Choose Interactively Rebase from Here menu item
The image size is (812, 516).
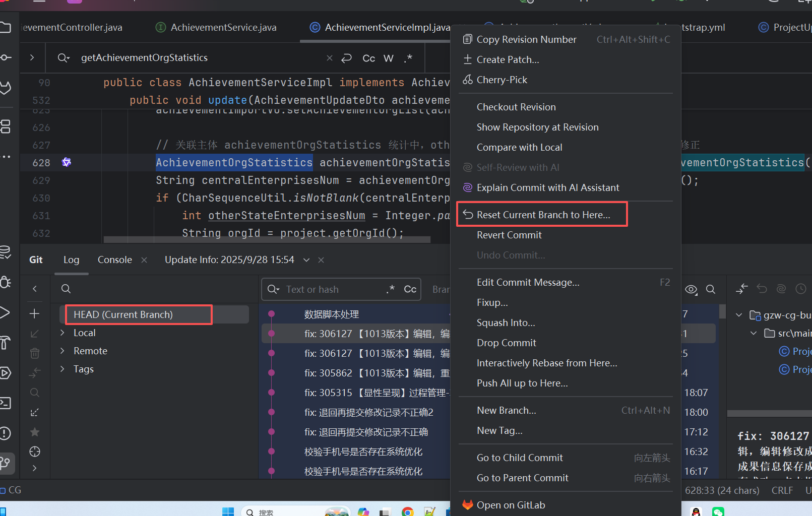[547, 363]
